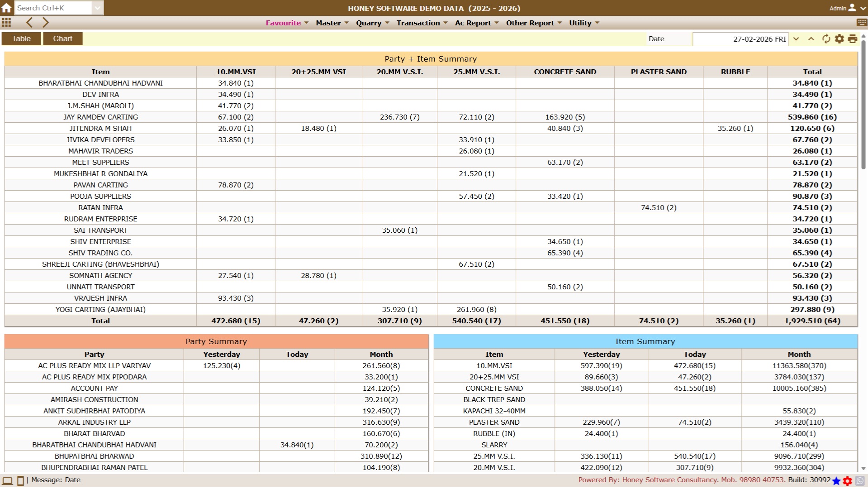Click the Home icon
The width and height of the screenshot is (868, 489).
tap(6, 8)
